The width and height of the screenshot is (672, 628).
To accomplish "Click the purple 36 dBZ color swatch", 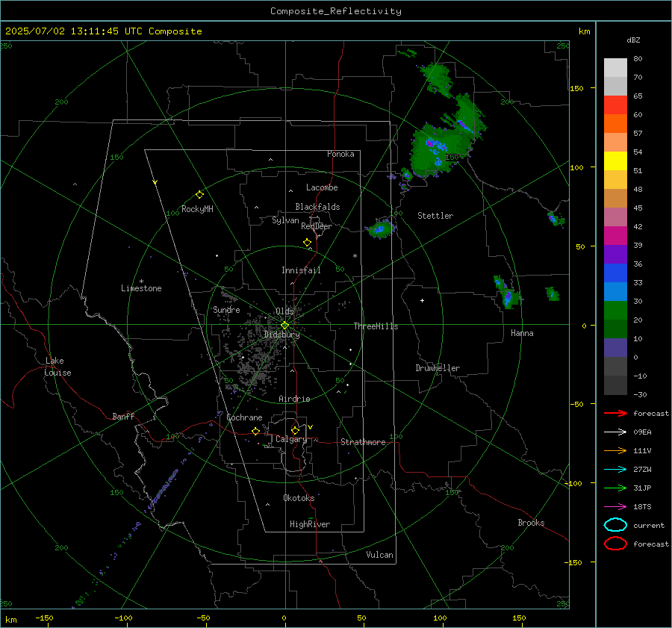I will 615,254.
